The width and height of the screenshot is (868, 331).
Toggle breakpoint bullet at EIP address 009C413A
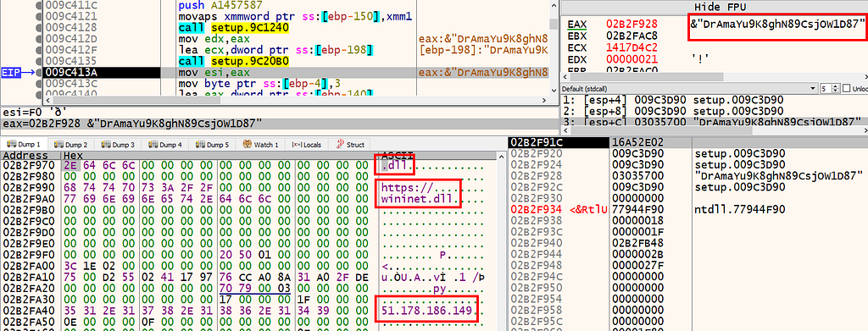39,73
